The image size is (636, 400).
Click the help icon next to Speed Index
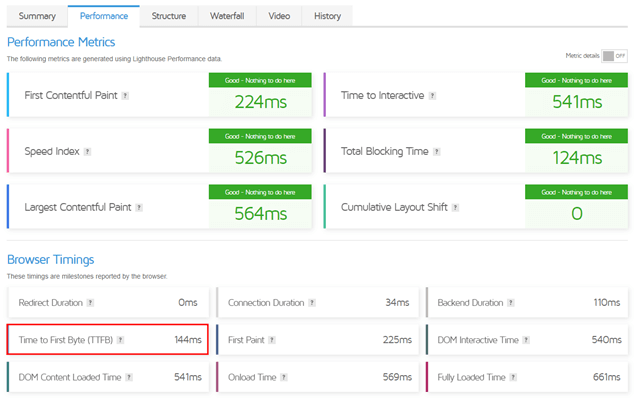point(88,152)
